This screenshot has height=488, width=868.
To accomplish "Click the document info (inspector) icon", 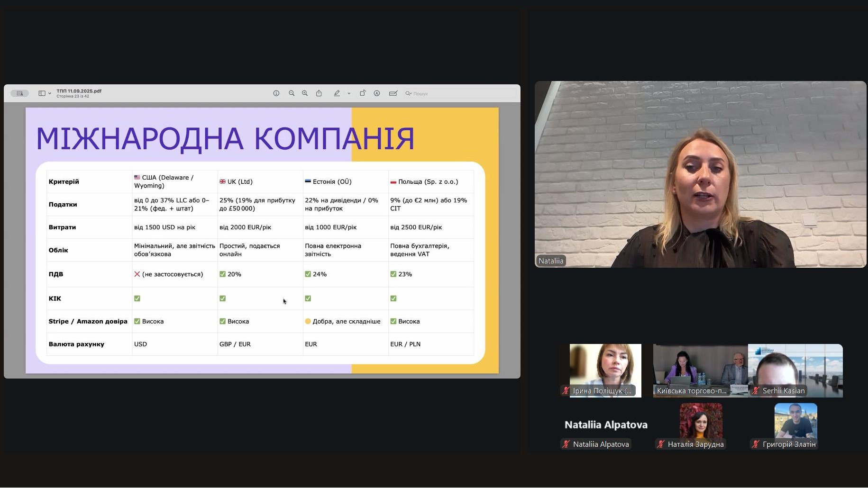I will [x=276, y=93].
